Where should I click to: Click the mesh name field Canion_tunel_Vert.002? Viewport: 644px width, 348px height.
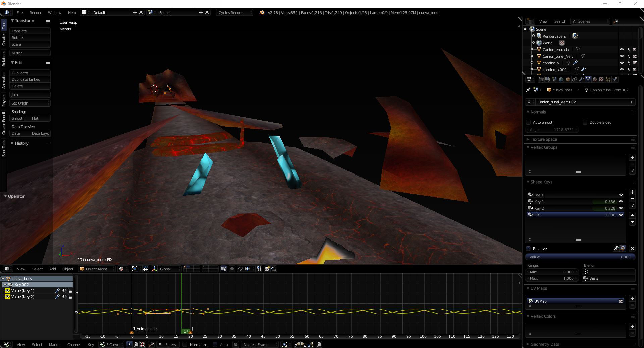click(582, 102)
